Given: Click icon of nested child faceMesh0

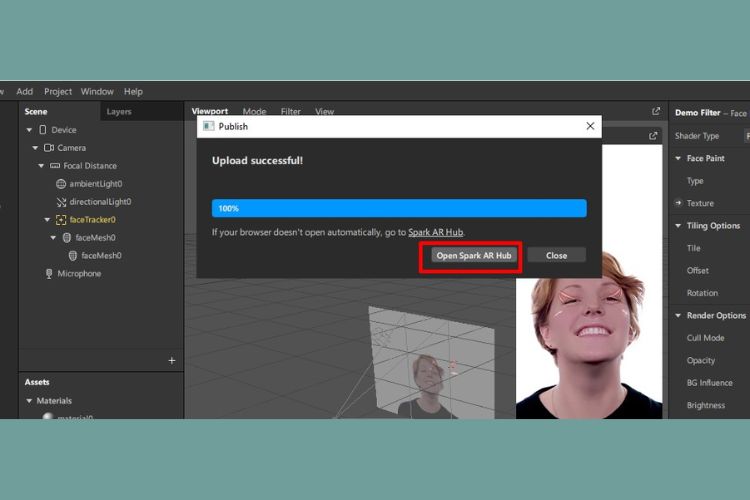Looking at the screenshot, I should point(73,256).
